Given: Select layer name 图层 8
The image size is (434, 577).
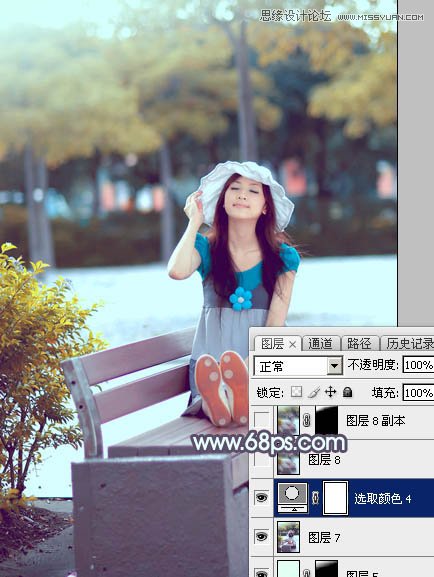Looking at the screenshot, I should point(324,459).
